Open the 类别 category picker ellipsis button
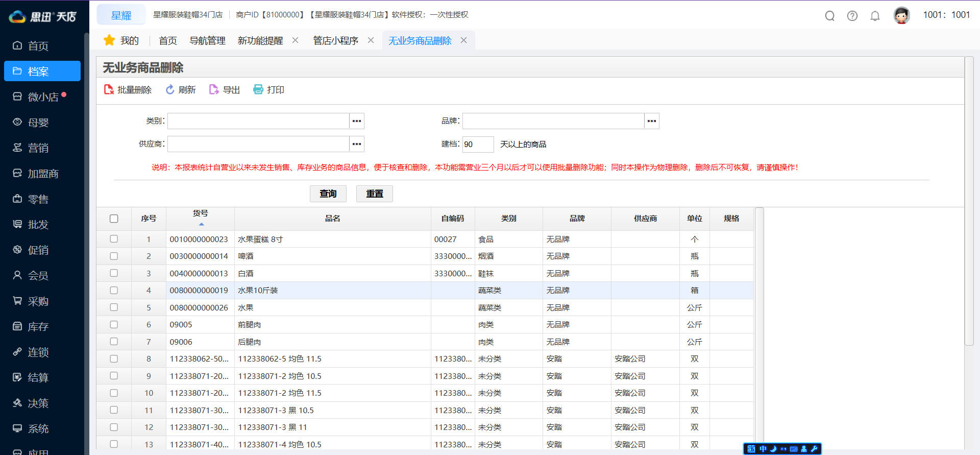The image size is (980, 455). tap(357, 121)
